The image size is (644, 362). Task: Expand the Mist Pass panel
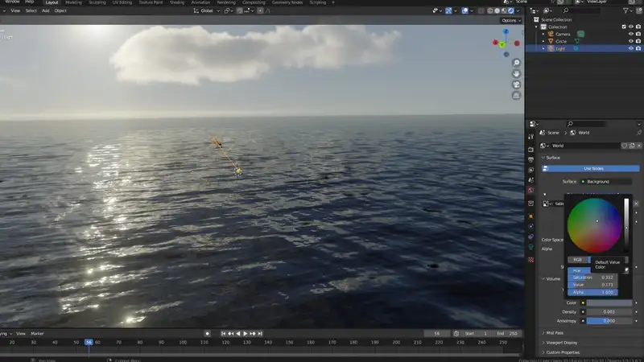point(555,332)
